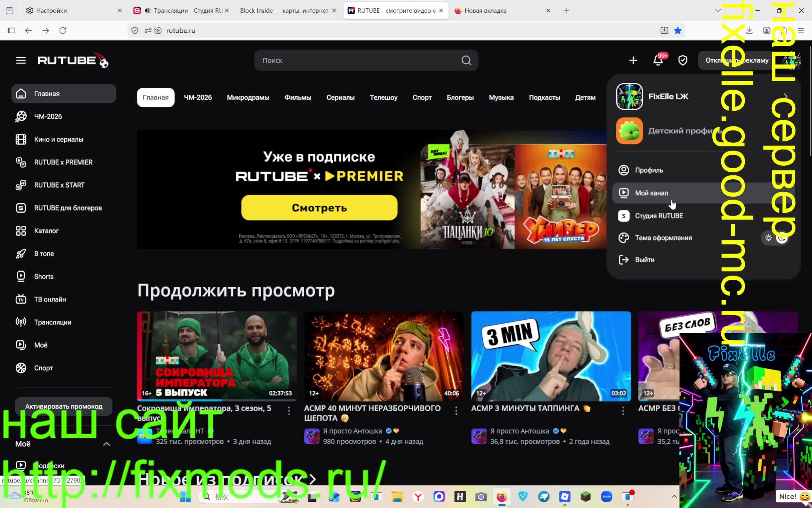Open the notifications bell

click(658, 60)
